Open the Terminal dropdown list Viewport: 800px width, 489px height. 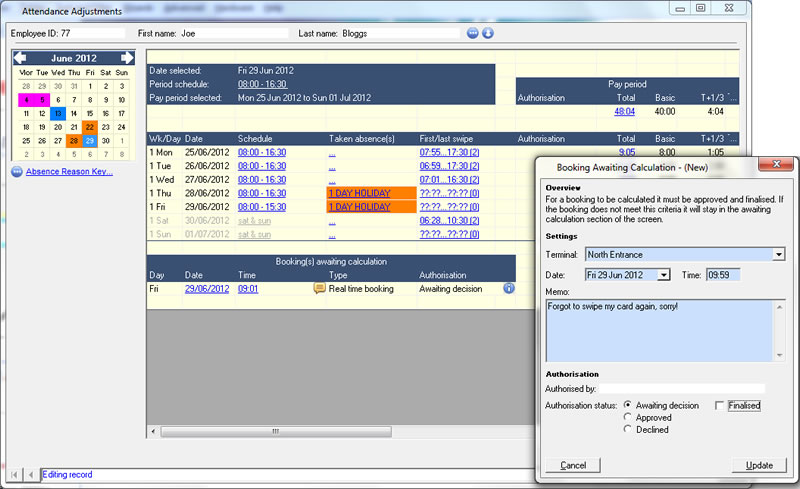point(779,255)
